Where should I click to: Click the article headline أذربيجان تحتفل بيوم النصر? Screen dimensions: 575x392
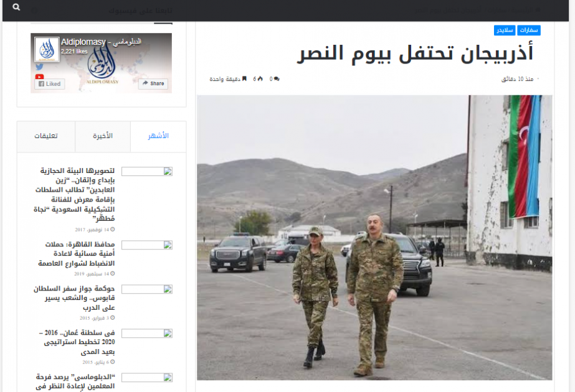(x=415, y=53)
